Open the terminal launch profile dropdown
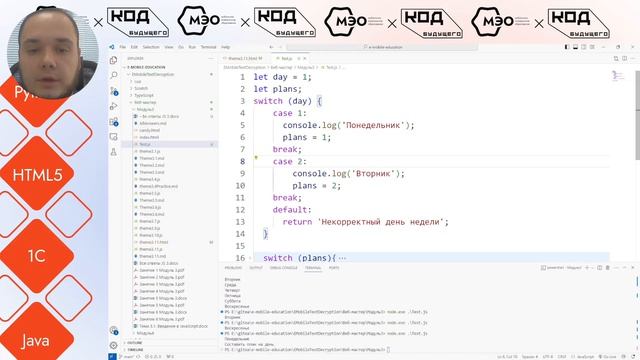The height and width of the screenshot is (360, 640). tap(592, 268)
